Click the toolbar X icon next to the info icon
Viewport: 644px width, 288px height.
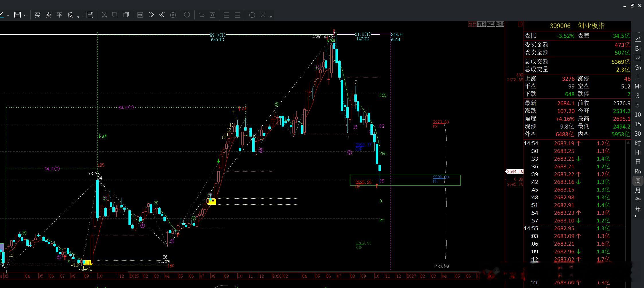pyautogui.click(x=263, y=15)
